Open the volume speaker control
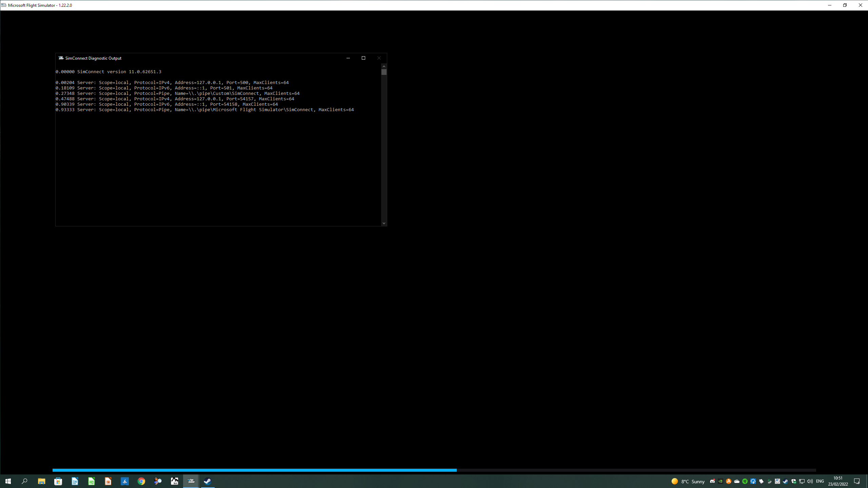868x488 pixels. coord(810,481)
